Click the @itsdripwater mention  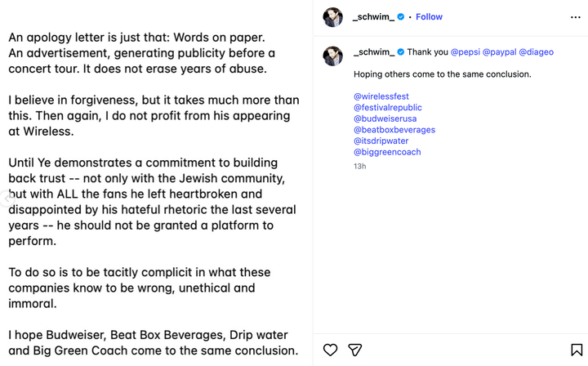[x=382, y=141]
